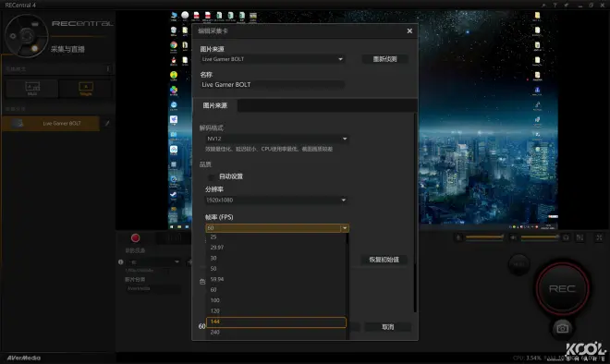Edit the Live Gamer BOLT name field
The width and height of the screenshot is (610, 364).
tap(272, 84)
